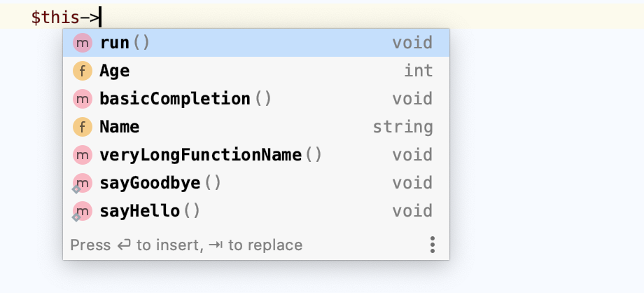Click the method icon next to run()
Viewport: 644px width, 293px height.
coord(83,43)
